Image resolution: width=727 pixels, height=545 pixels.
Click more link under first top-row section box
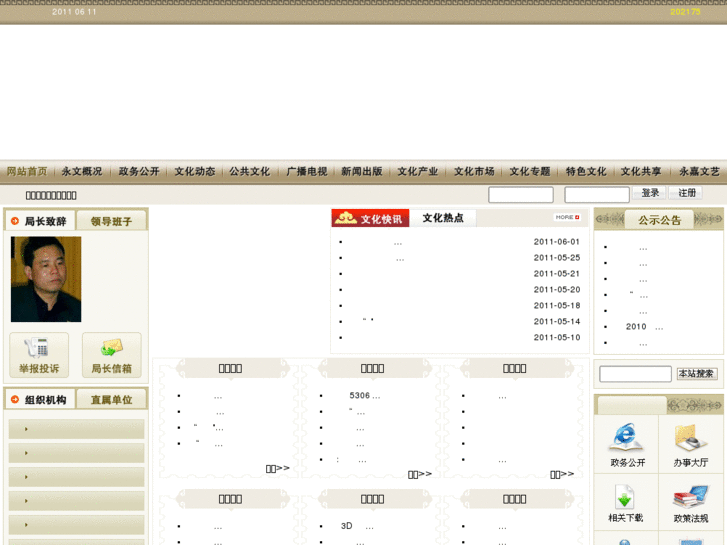point(278,468)
